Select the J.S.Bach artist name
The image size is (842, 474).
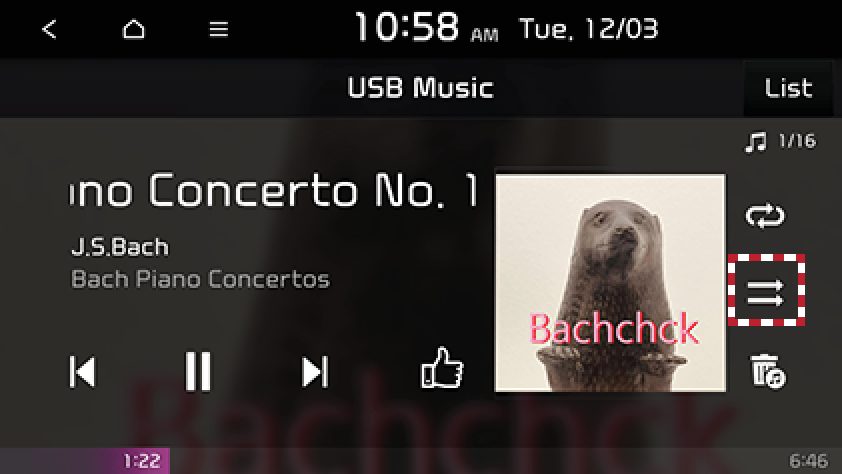pyautogui.click(x=120, y=247)
